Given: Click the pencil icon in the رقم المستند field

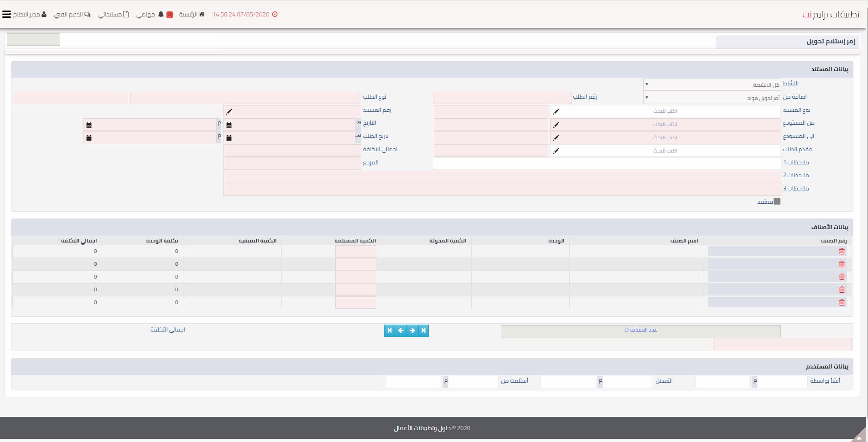Looking at the screenshot, I should coord(229,111).
